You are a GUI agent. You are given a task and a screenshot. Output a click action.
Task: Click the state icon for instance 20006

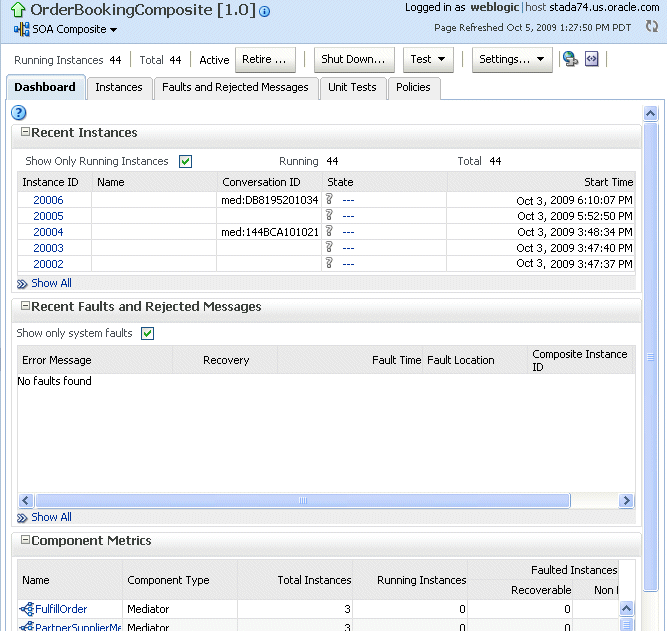click(329, 199)
